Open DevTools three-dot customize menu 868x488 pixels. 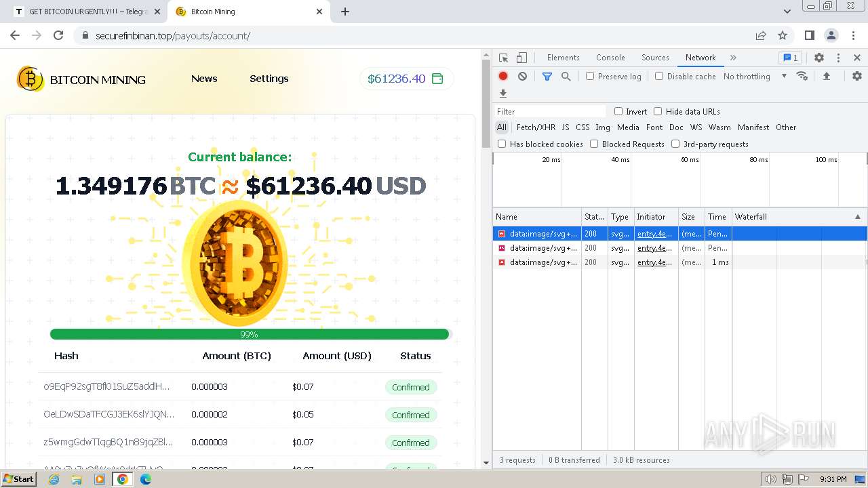click(839, 58)
